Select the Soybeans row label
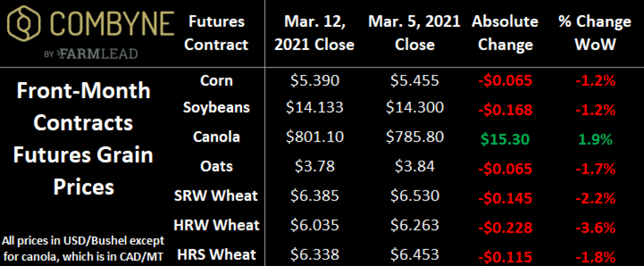644x266 pixels. tap(216, 107)
